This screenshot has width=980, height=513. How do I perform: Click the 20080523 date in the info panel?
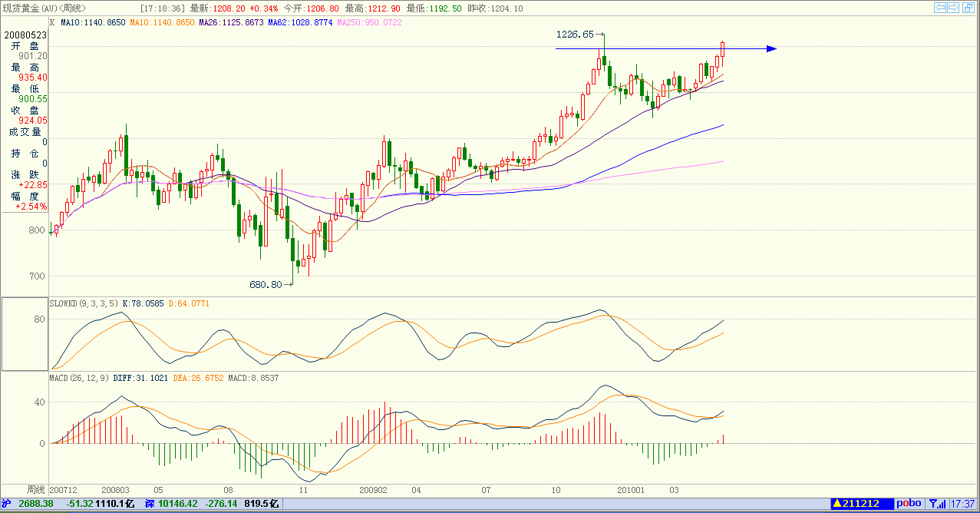[x=25, y=35]
